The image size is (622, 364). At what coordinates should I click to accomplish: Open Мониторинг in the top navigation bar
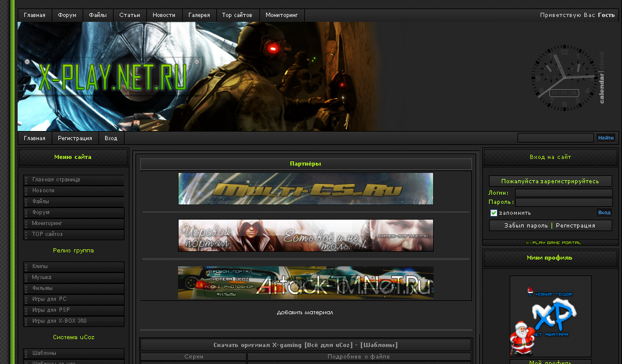(x=282, y=15)
